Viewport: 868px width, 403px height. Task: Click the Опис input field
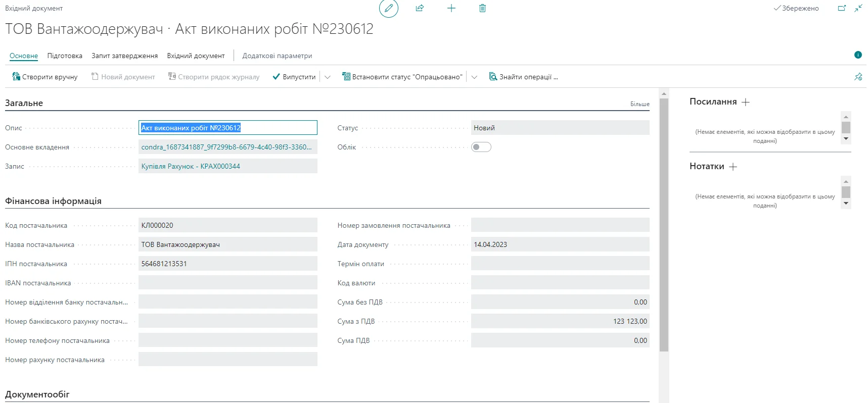227,128
